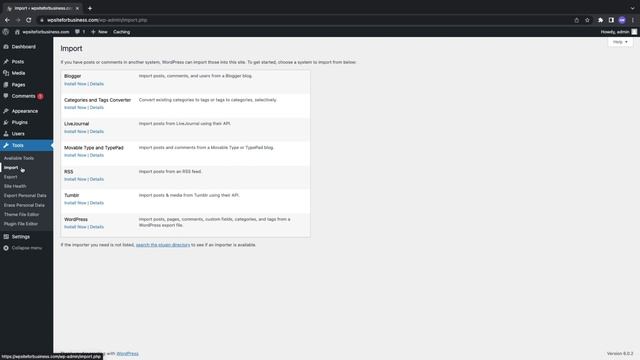Close the Import browser tab
The image size is (640, 360).
click(77, 8)
